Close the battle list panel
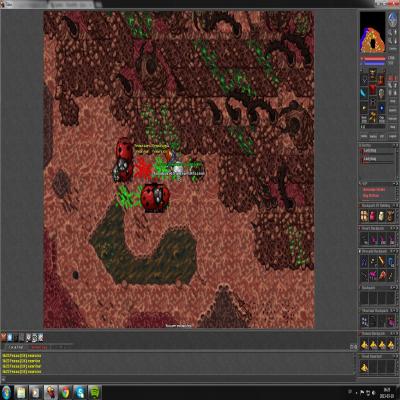The width and height of the screenshot is (400, 400). [x=397, y=145]
